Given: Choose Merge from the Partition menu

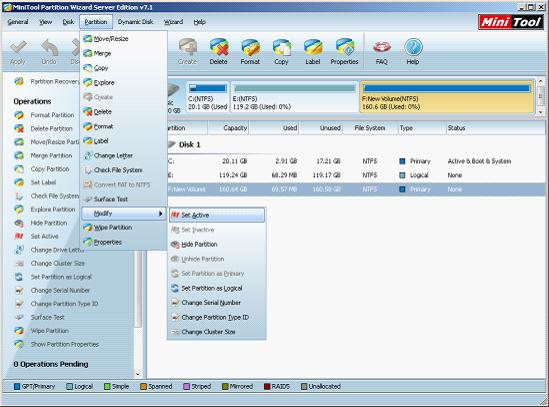Looking at the screenshot, I should click(124, 54).
